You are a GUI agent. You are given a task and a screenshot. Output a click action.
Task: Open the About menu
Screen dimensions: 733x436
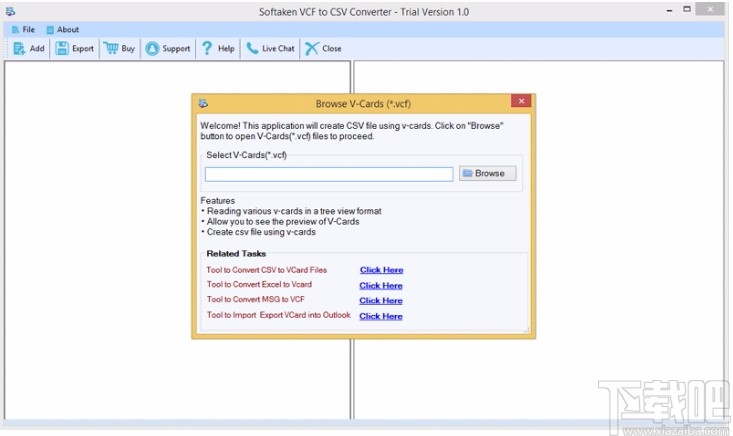63,29
